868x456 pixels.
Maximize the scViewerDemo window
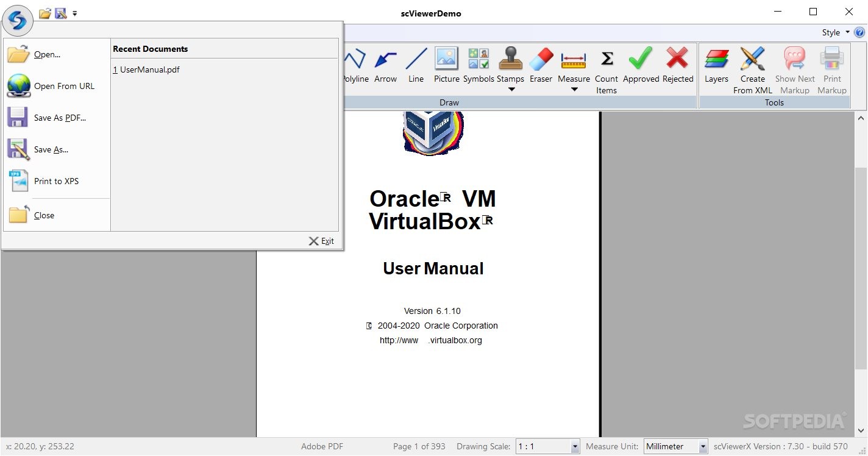click(813, 12)
